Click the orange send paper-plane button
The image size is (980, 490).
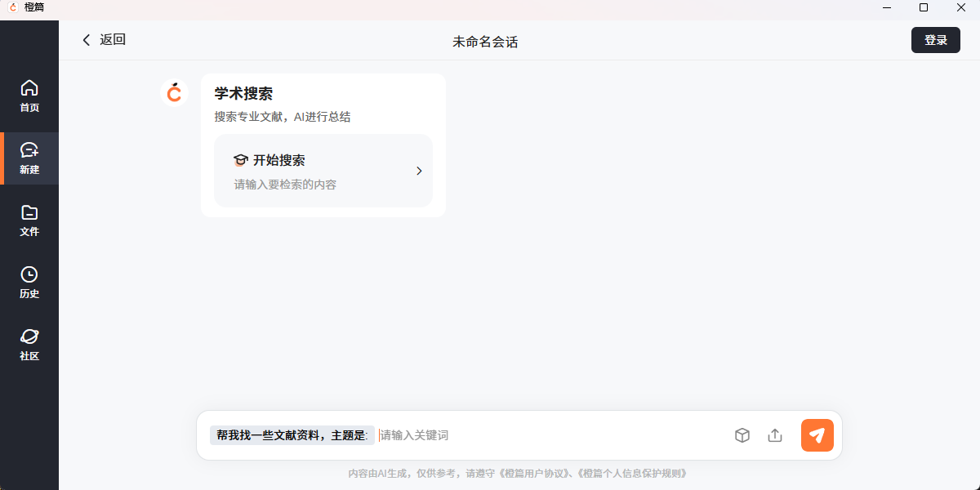tap(817, 435)
